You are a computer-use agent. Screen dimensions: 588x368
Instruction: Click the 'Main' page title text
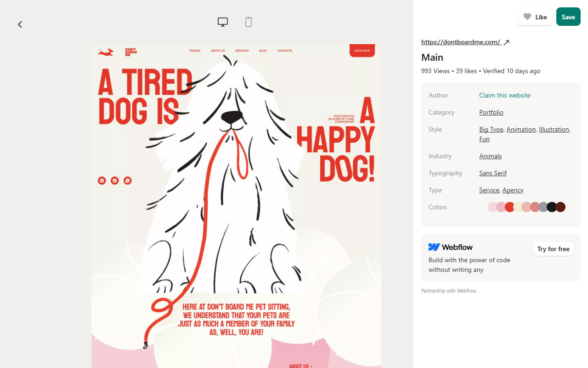(x=432, y=57)
